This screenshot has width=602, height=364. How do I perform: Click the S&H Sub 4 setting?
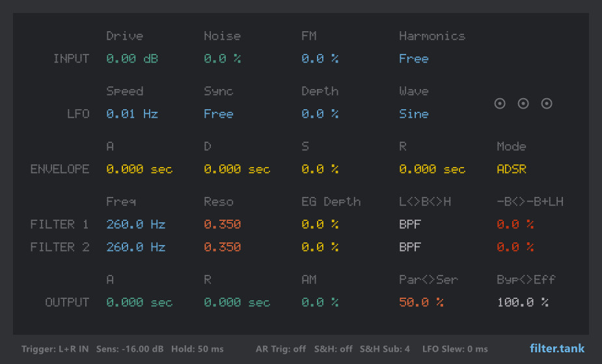click(385, 349)
